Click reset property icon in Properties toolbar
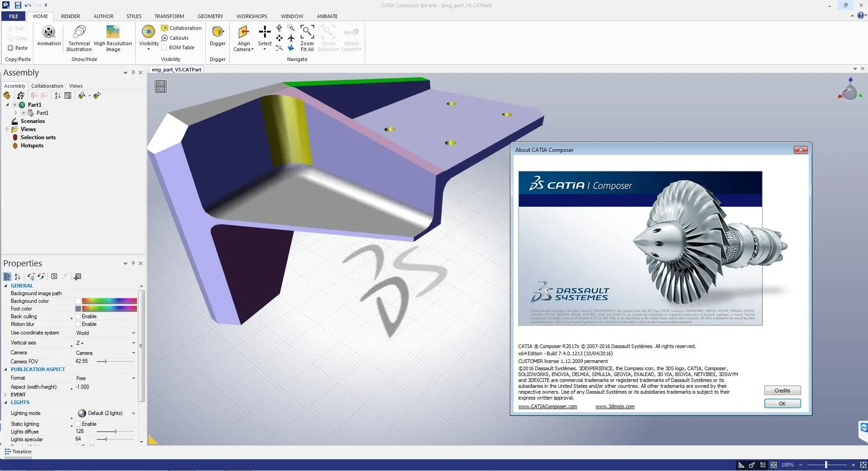Screen dimensions: 868x471 (54, 277)
